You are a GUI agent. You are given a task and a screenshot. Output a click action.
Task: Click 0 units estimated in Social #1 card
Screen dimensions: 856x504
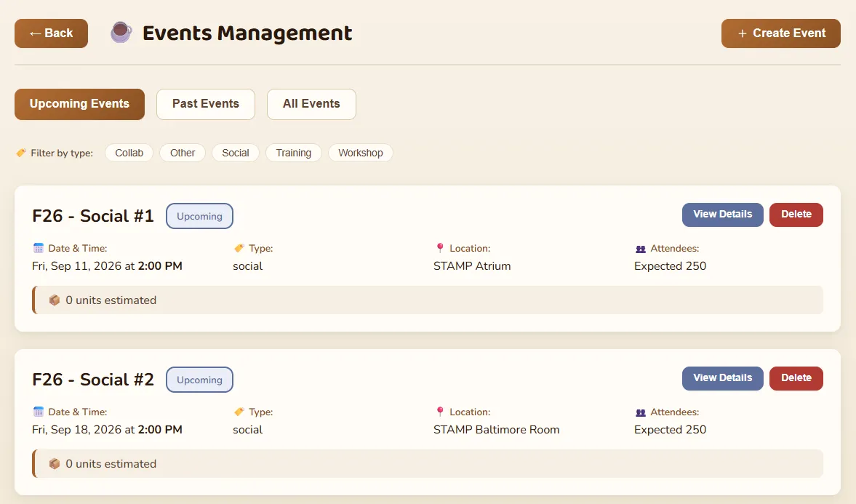(111, 300)
